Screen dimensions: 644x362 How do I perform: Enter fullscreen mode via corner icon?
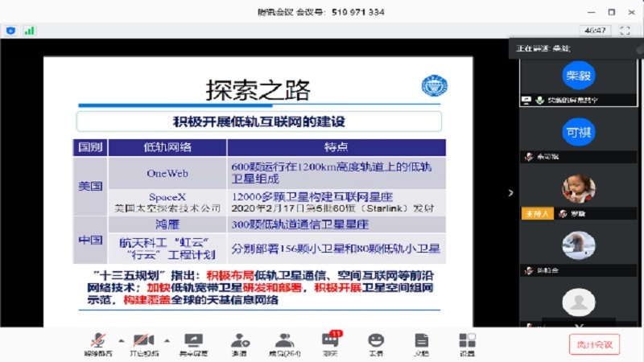coord(625,31)
